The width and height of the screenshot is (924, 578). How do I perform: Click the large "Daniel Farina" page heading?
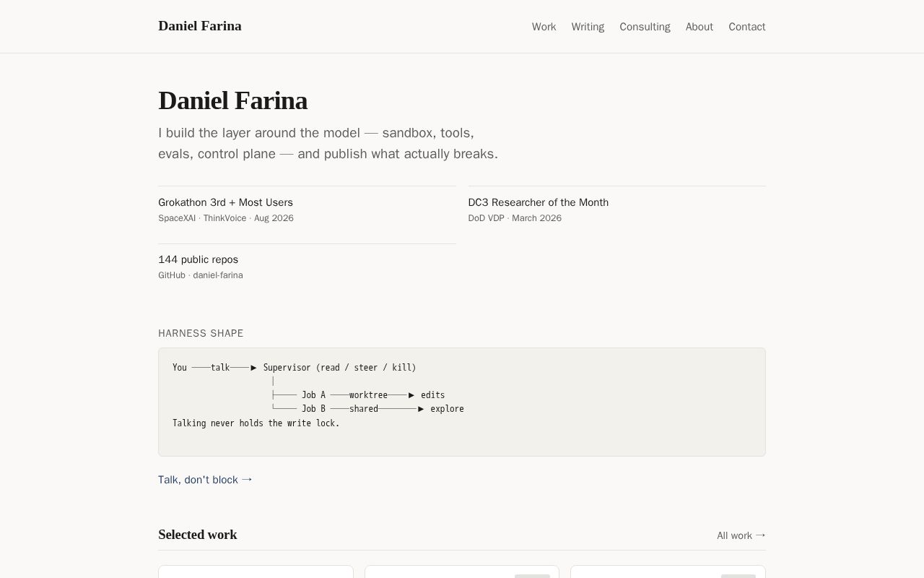click(232, 100)
